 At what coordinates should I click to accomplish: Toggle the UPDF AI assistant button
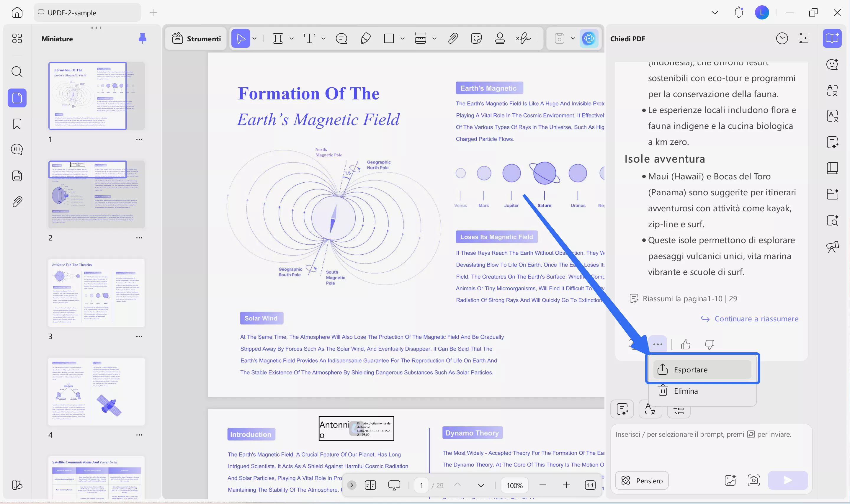coord(589,38)
